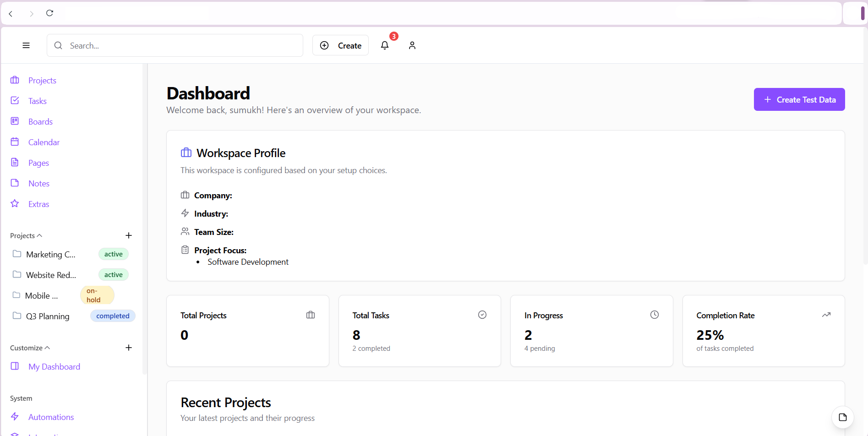The image size is (868, 436).
Task: Select the Extras star icon
Action: pos(15,203)
